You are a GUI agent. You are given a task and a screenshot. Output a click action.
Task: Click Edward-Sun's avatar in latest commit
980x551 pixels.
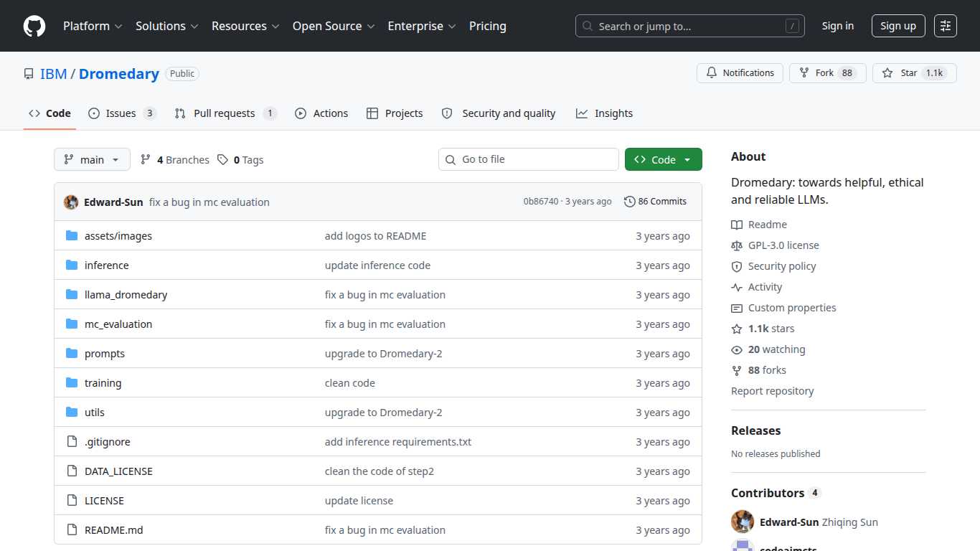pos(71,202)
